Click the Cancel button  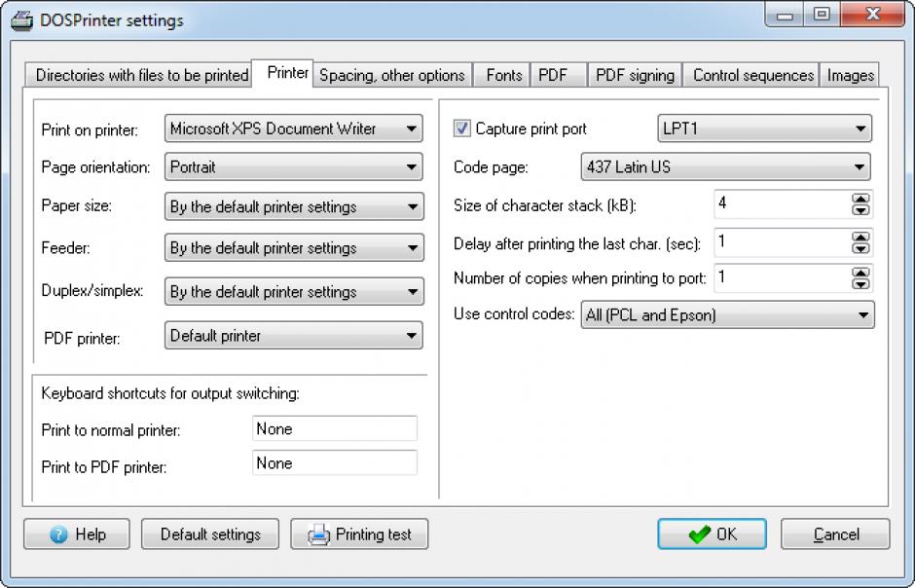(835, 534)
